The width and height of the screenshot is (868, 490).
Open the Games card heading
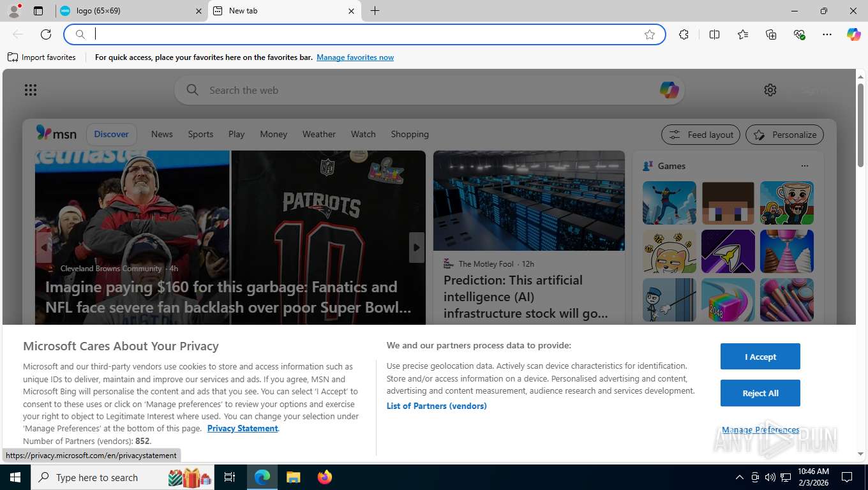[671, 166]
